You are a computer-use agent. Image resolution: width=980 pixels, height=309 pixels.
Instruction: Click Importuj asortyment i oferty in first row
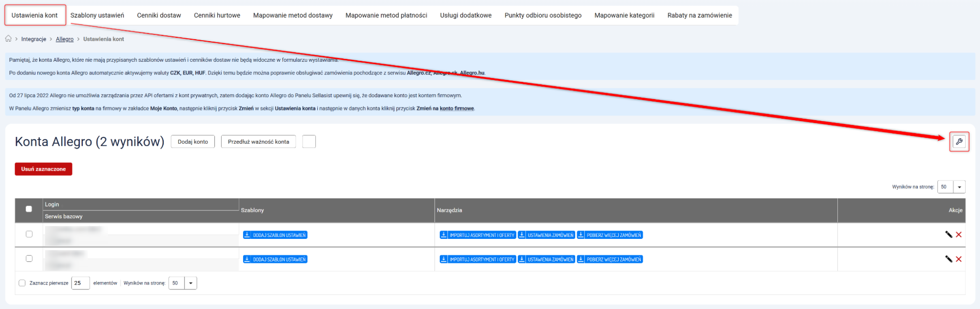coord(477,235)
